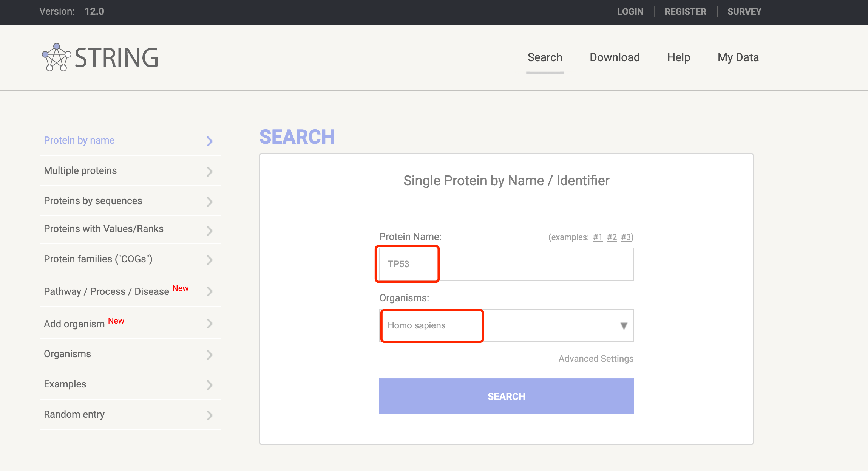Click the chevron beside Random entry
The image size is (868, 471).
click(x=210, y=415)
